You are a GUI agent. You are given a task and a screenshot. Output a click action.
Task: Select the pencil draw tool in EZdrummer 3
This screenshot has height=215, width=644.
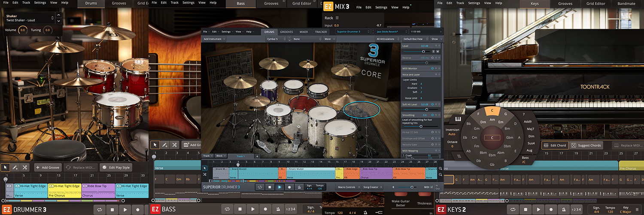[x=15, y=167]
